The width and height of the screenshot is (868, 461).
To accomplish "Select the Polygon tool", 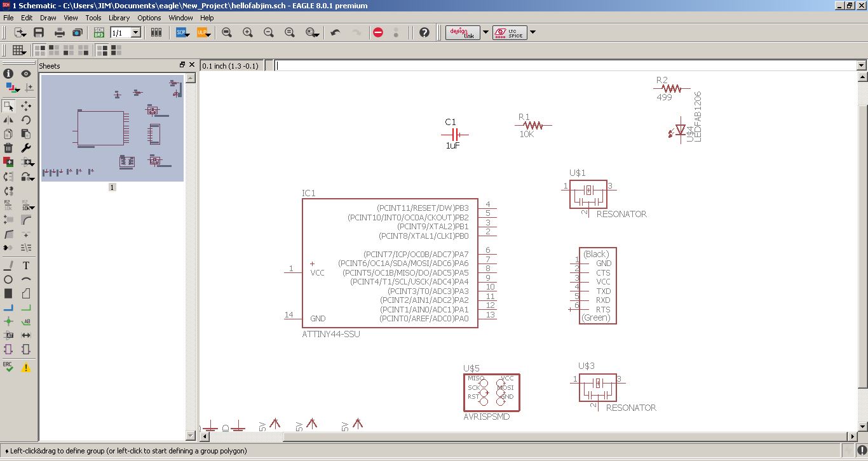I will [x=26, y=293].
